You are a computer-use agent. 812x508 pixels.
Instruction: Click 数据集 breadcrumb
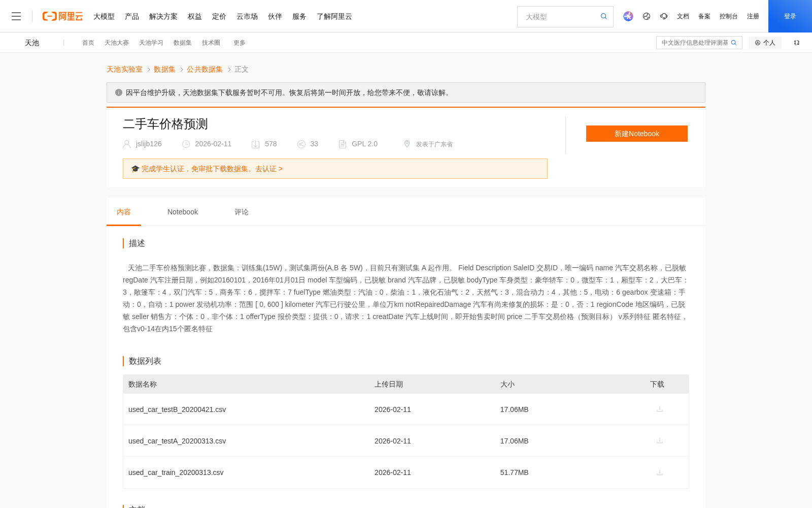[x=164, y=69]
